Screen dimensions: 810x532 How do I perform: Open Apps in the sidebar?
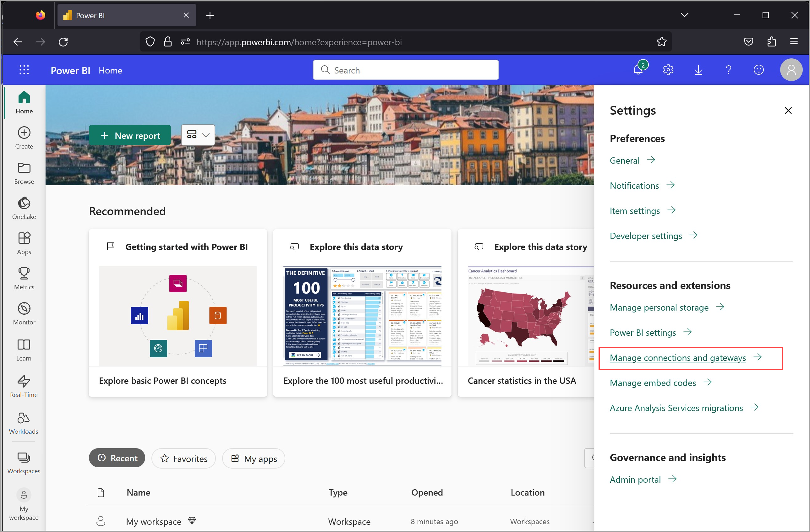point(24,244)
